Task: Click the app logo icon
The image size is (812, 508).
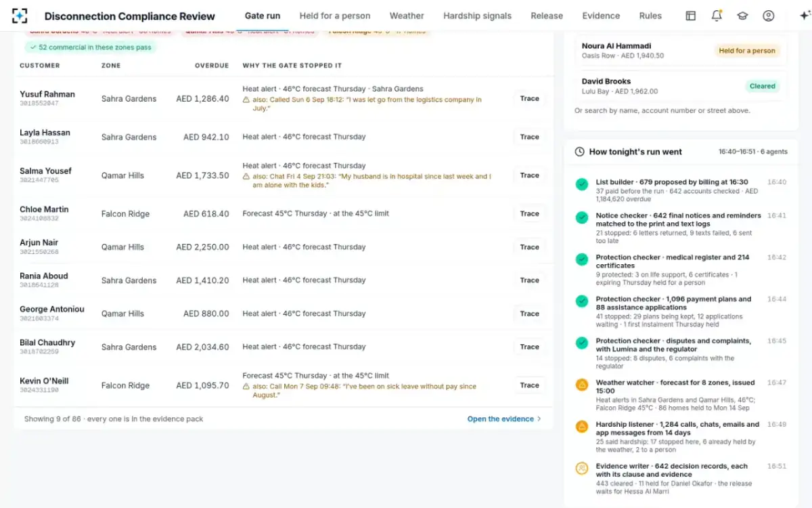Action: (x=20, y=16)
